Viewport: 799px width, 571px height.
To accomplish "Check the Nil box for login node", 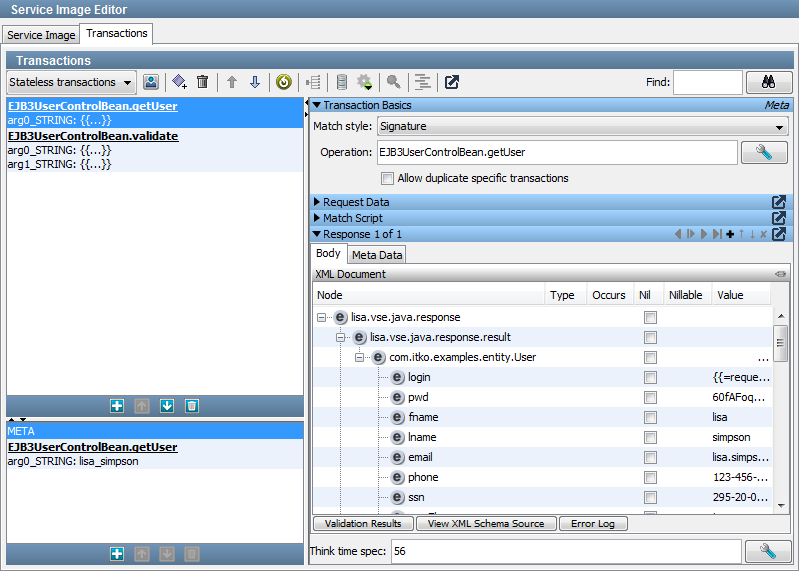I will [650, 377].
